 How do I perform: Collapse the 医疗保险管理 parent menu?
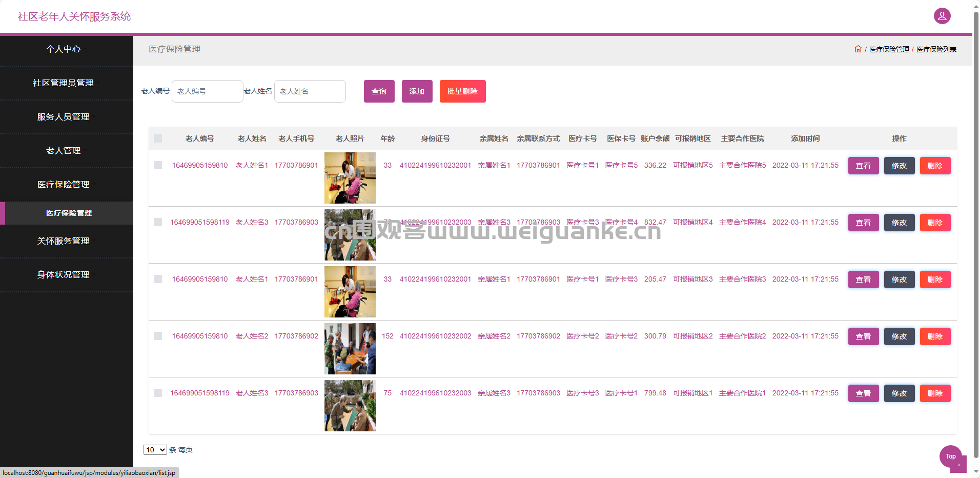point(67,185)
